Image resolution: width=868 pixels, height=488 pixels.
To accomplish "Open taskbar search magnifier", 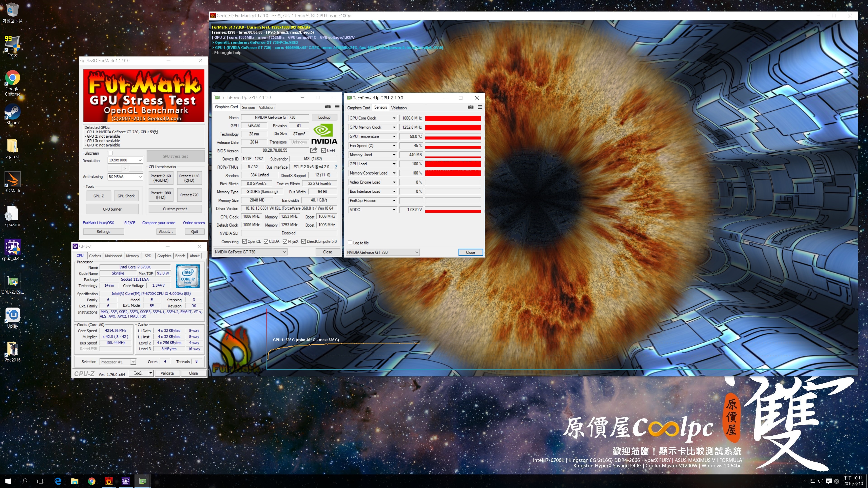I will [x=24, y=481].
